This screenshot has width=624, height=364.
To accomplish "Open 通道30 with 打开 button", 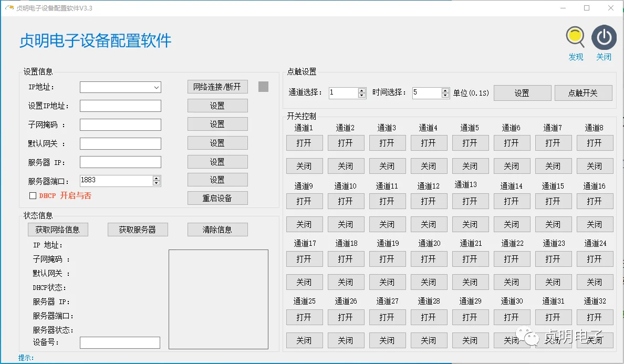I will tap(512, 317).
